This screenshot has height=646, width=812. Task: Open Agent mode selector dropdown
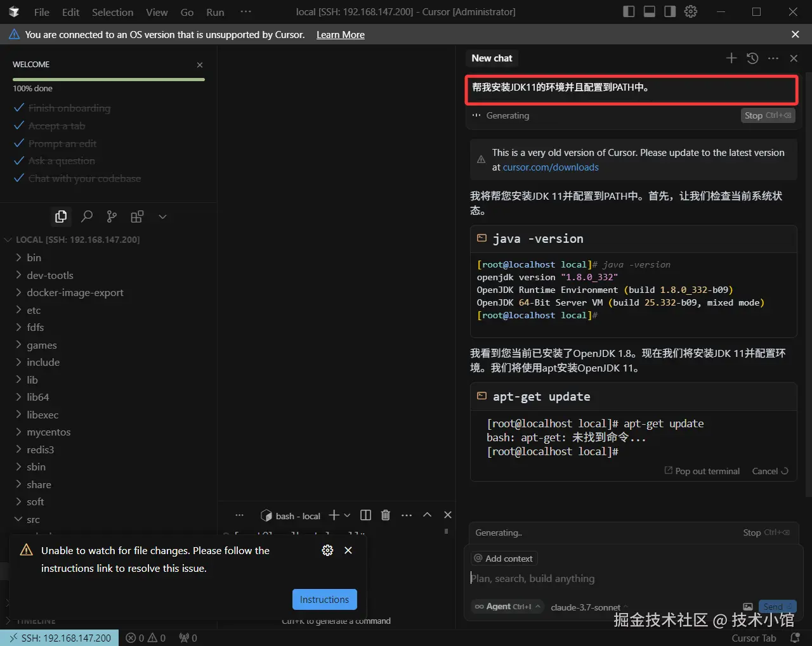click(x=507, y=607)
